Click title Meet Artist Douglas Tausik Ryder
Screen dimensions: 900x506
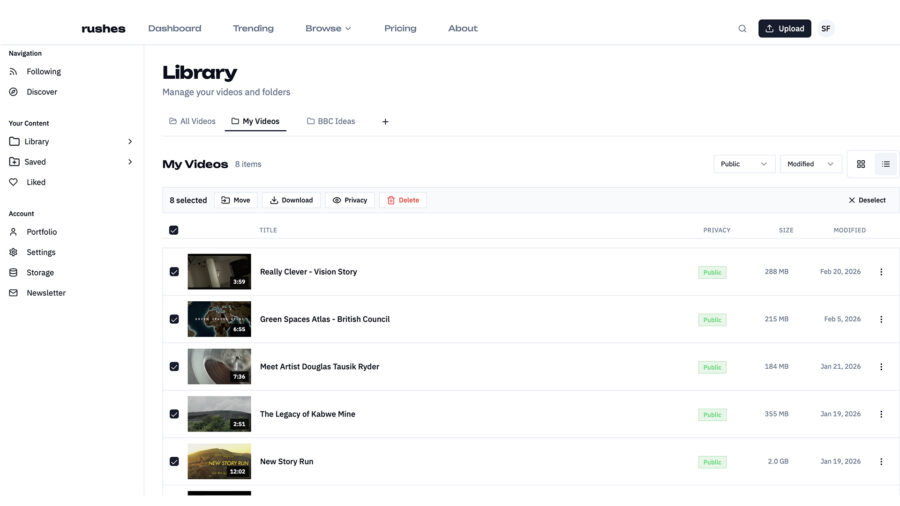point(319,367)
